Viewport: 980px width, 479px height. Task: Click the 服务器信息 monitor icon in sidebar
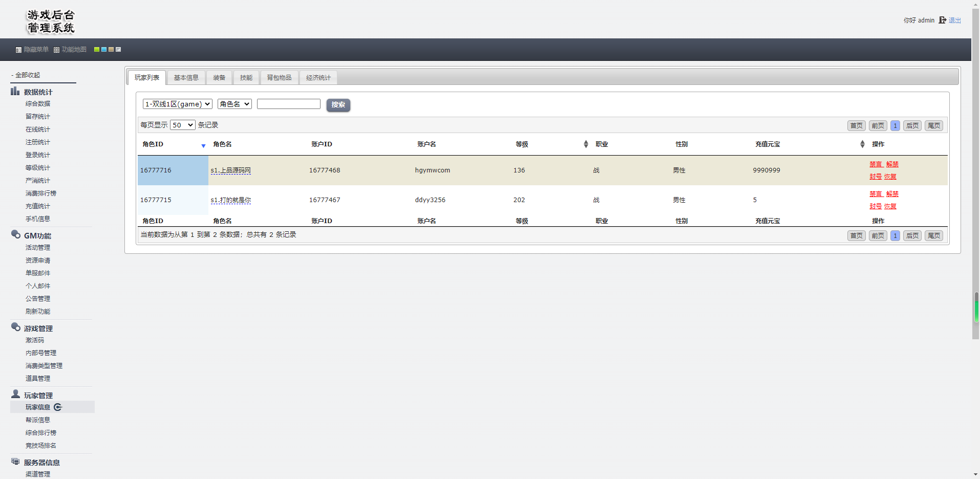point(15,462)
